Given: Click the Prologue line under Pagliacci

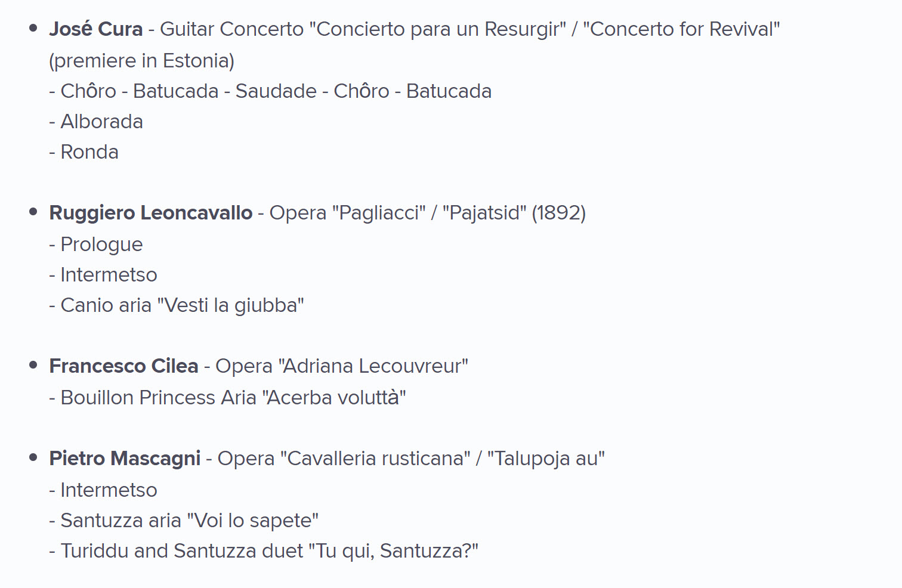Looking at the screenshot, I should click(96, 245).
